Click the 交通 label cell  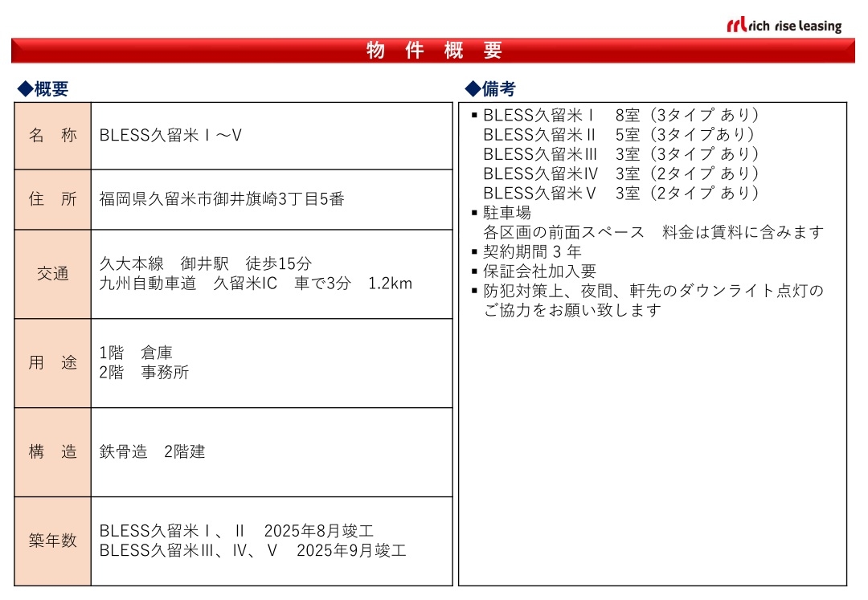click(x=53, y=274)
